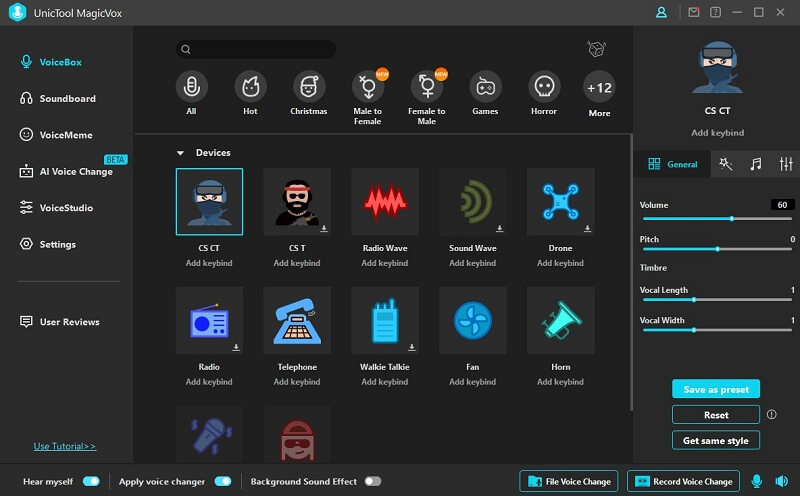800x496 pixels.
Task: Open the random voice dice icon
Action: [597, 49]
